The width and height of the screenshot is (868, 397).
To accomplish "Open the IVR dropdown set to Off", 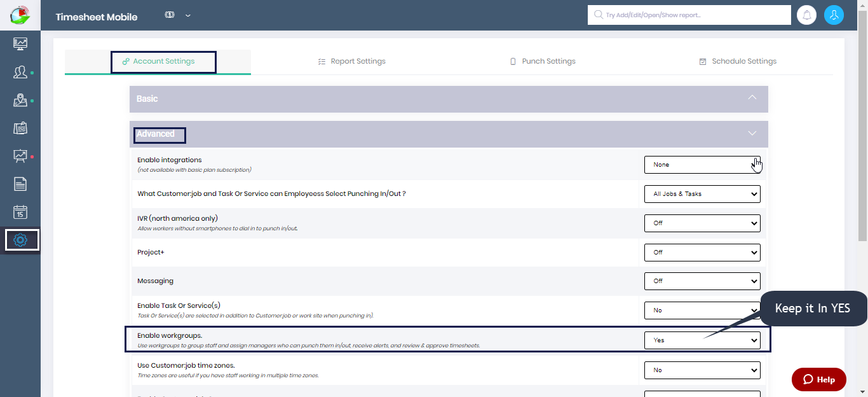I will point(702,223).
